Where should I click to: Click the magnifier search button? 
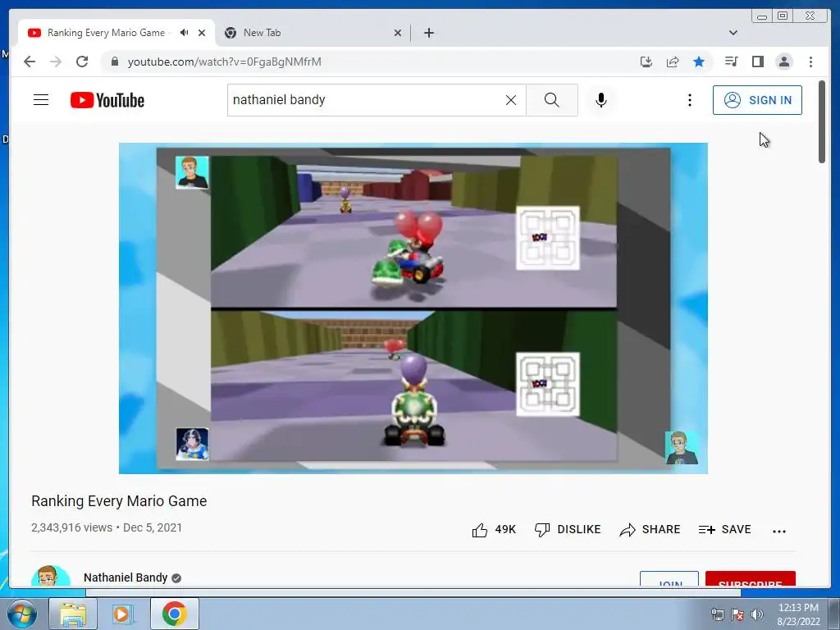(552, 100)
